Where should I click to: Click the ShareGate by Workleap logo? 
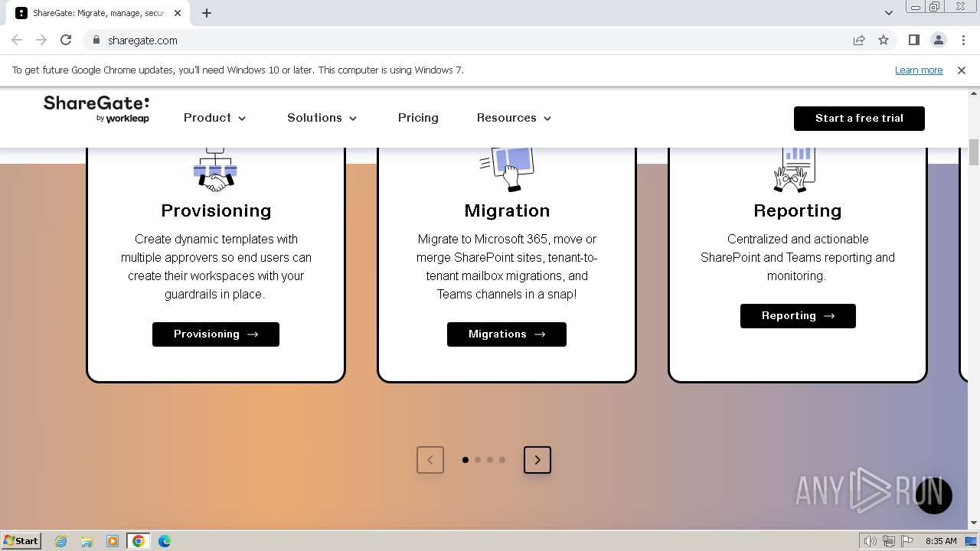click(x=96, y=109)
